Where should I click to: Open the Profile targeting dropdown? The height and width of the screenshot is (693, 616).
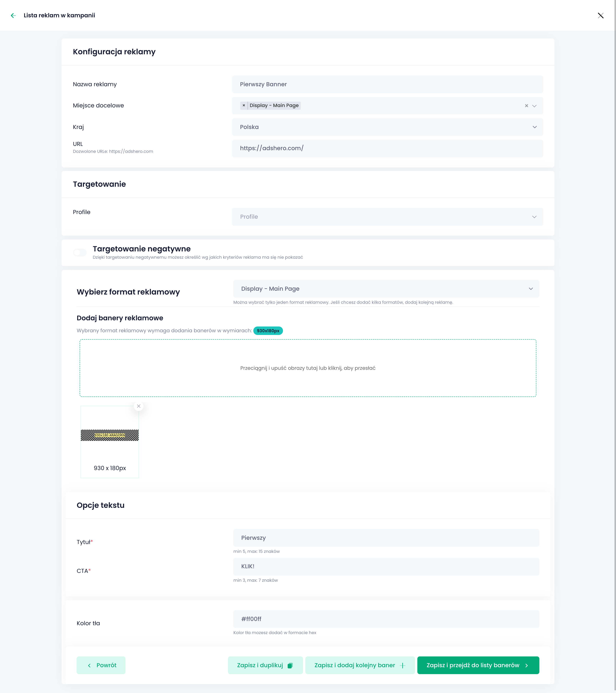tap(387, 217)
